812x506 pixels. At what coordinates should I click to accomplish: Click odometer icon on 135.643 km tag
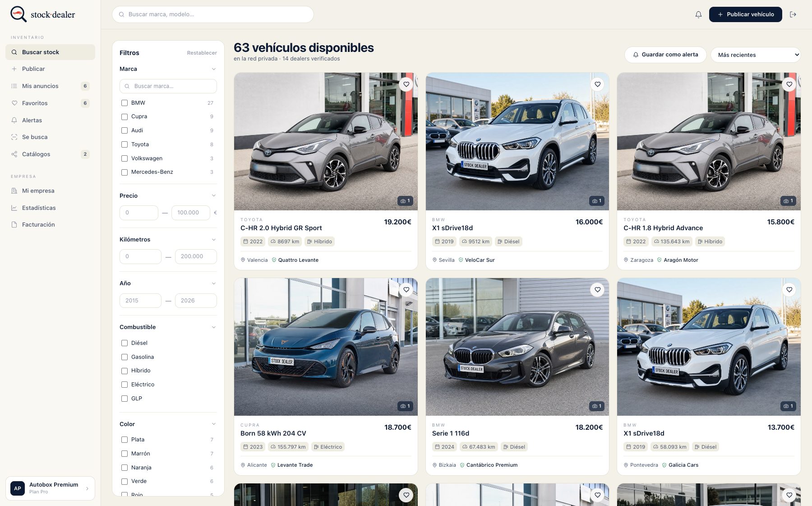tap(656, 241)
